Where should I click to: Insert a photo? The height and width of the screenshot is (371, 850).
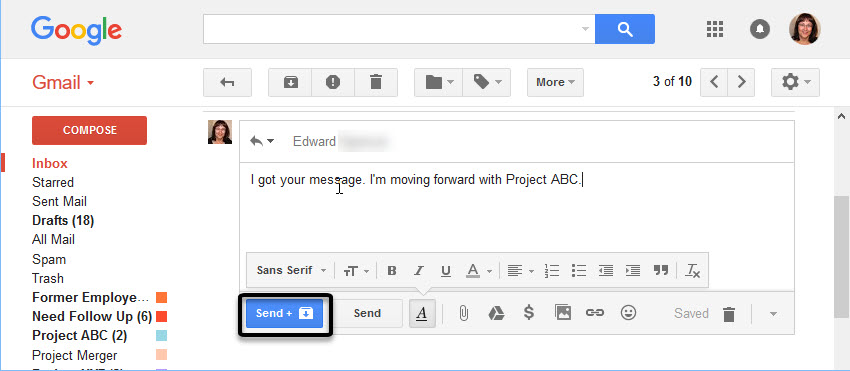coord(563,312)
